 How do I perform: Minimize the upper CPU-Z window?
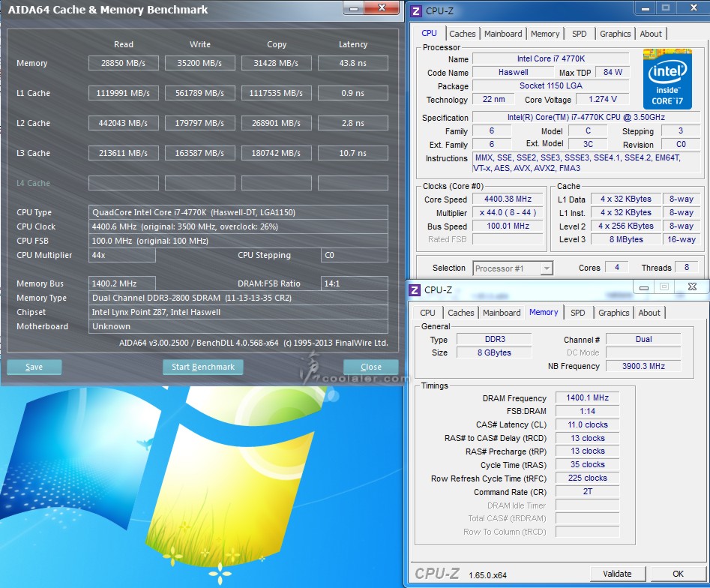pos(646,8)
